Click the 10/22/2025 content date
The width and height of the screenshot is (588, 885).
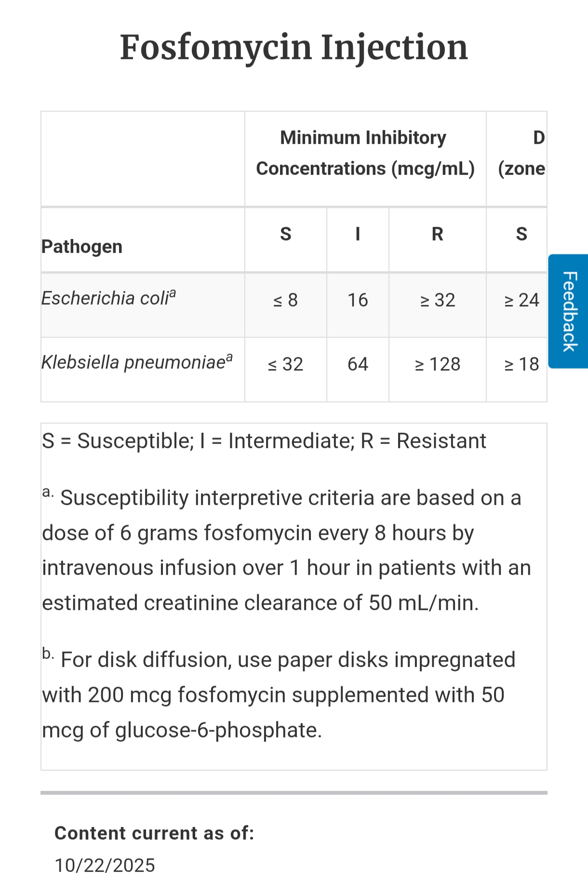pyautogui.click(x=105, y=866)
